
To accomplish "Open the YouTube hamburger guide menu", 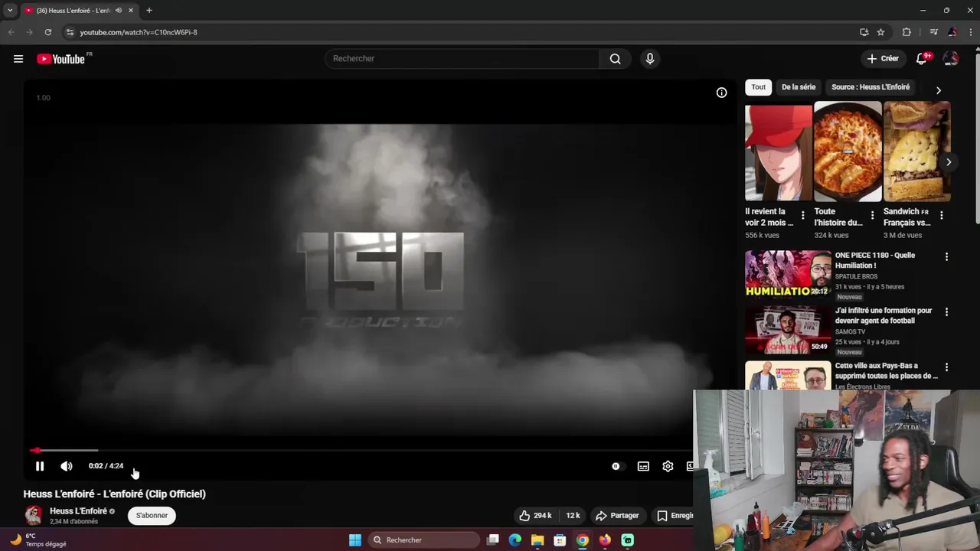I will click(18, 59).
